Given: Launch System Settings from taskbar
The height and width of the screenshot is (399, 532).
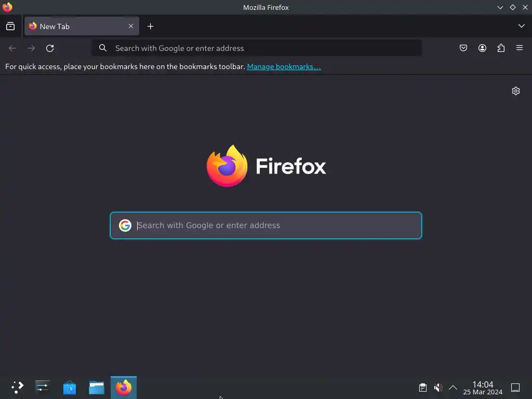Looking at the screenshot, I should [x=43, y=387].
